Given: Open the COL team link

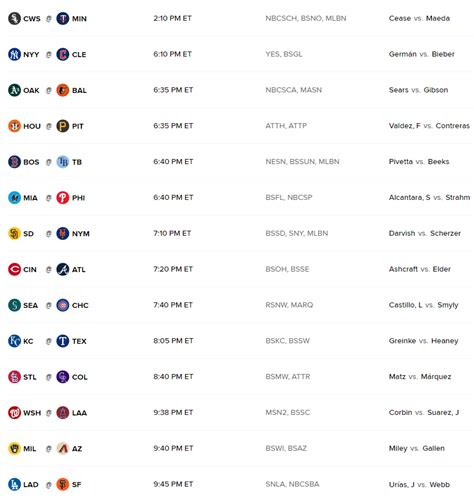Looking at the screenshot, I should click(x=80, y=377).
